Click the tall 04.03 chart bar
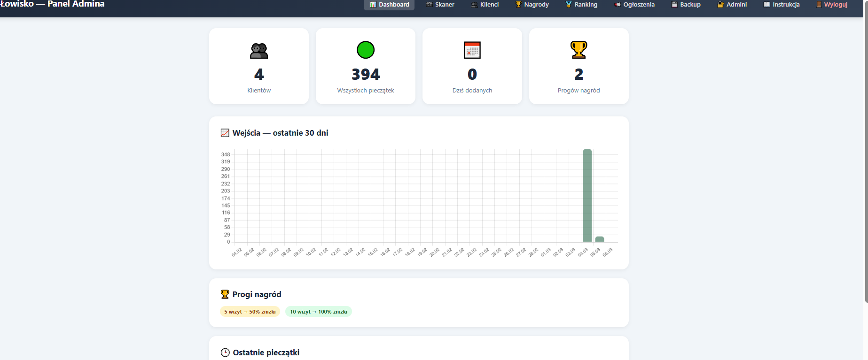868x360 pixels. 587,195
